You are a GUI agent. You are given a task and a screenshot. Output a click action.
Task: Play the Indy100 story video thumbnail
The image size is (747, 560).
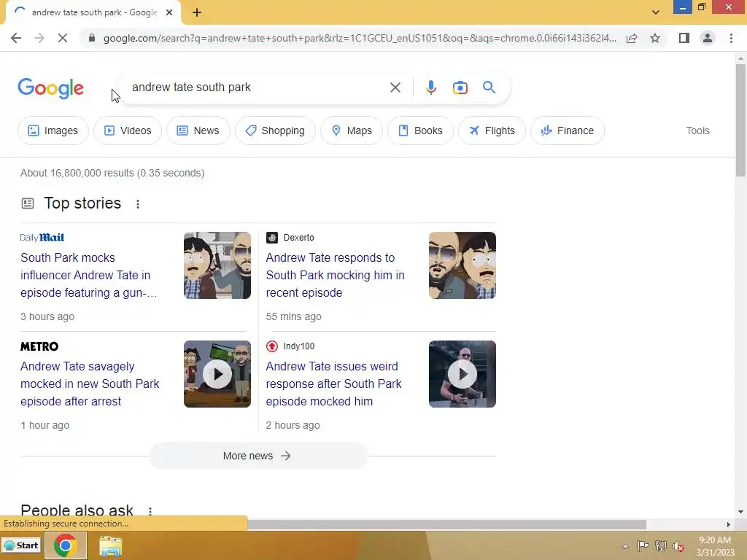tap(462, 374)
